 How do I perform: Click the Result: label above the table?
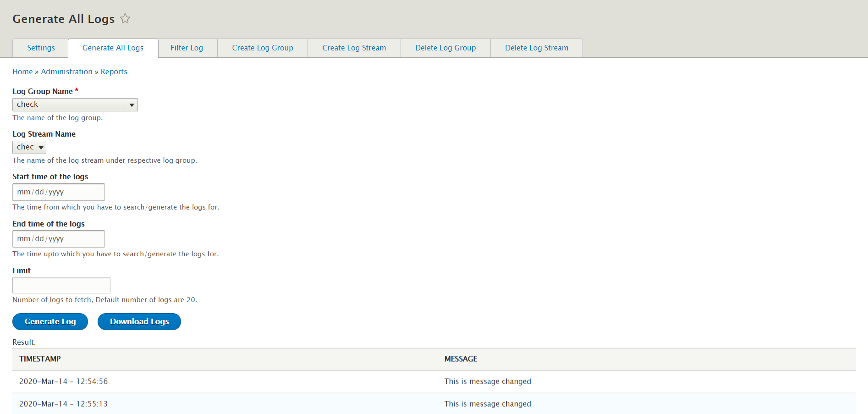tap(24, 342)
